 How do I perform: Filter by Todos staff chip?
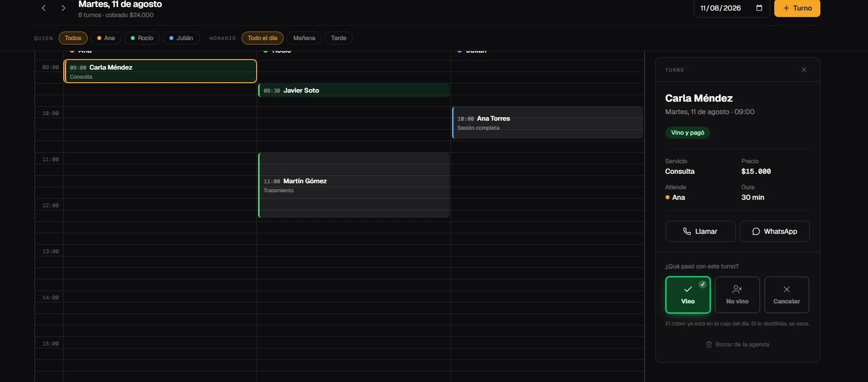[73, 38]
